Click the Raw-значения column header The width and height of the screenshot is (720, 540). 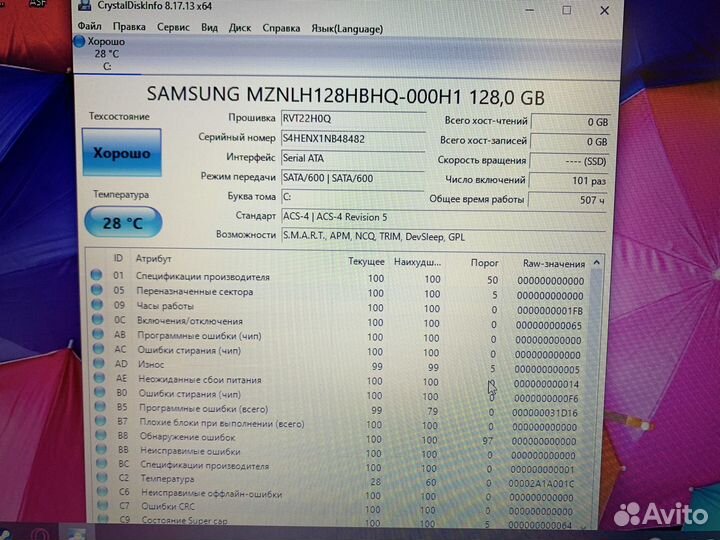coord(554,264)
